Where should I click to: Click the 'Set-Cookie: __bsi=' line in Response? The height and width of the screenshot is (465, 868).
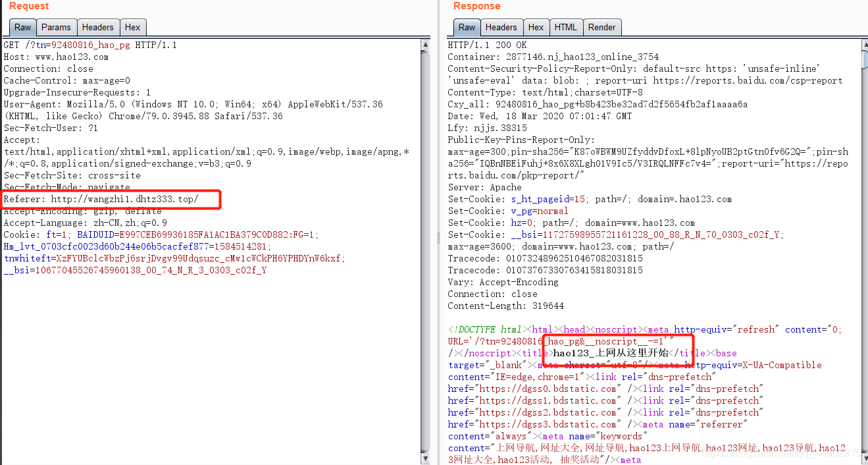[616, 234]
